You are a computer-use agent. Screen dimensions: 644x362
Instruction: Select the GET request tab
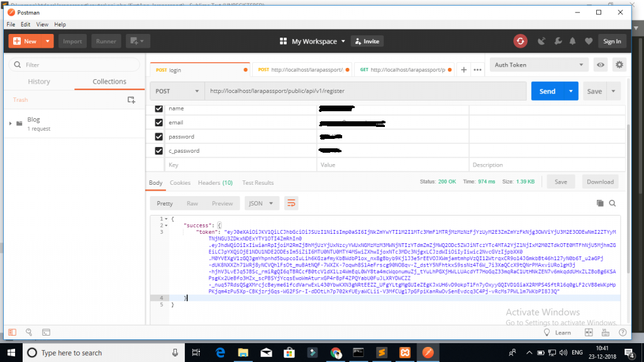tap(405, 70)
